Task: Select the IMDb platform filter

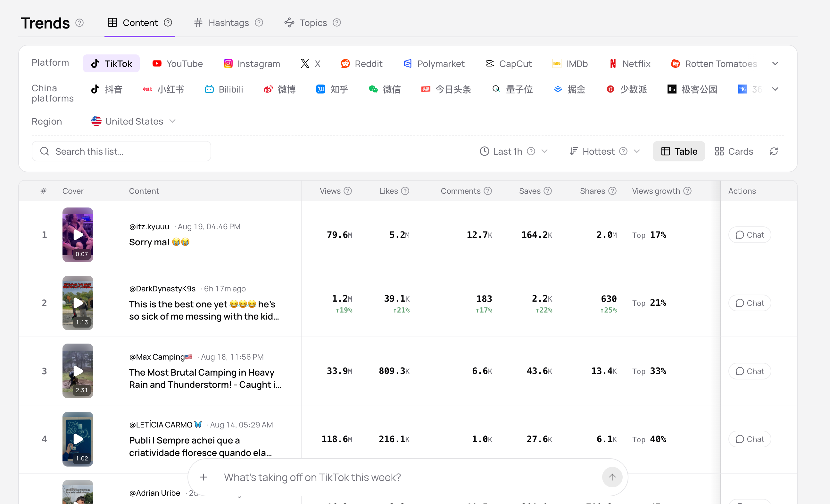Action: pos(570,64)
